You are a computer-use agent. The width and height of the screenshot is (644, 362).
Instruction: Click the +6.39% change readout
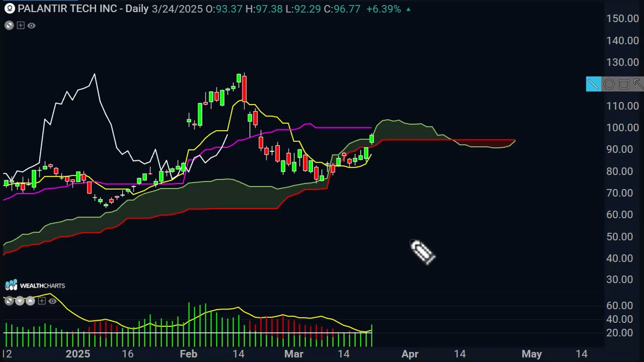pyautogui.click(x=384, y=9)
